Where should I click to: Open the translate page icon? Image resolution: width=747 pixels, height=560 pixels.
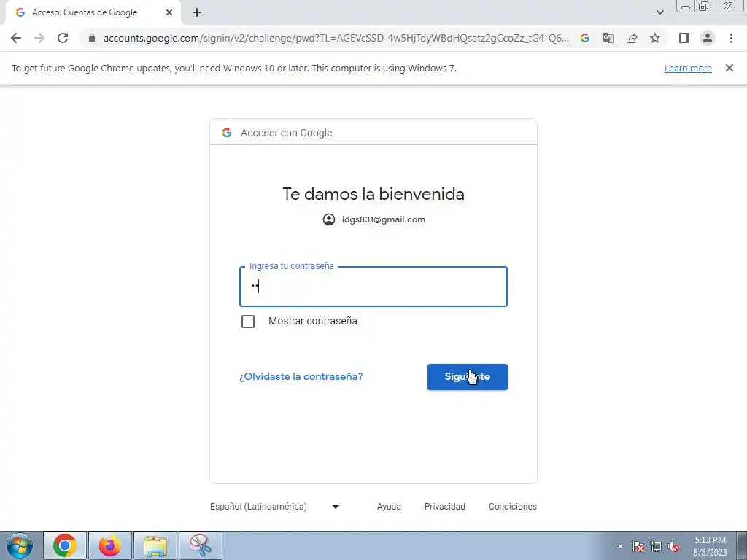[608, 38]
